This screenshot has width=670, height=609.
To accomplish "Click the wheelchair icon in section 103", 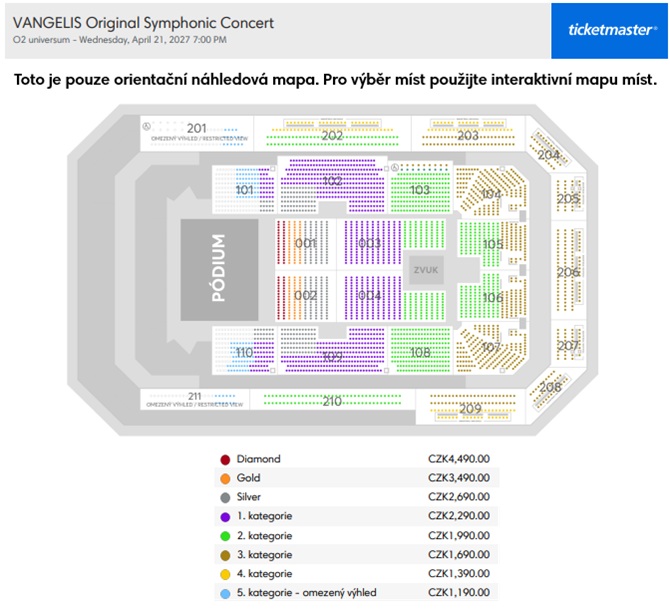I will click(395, 168).
